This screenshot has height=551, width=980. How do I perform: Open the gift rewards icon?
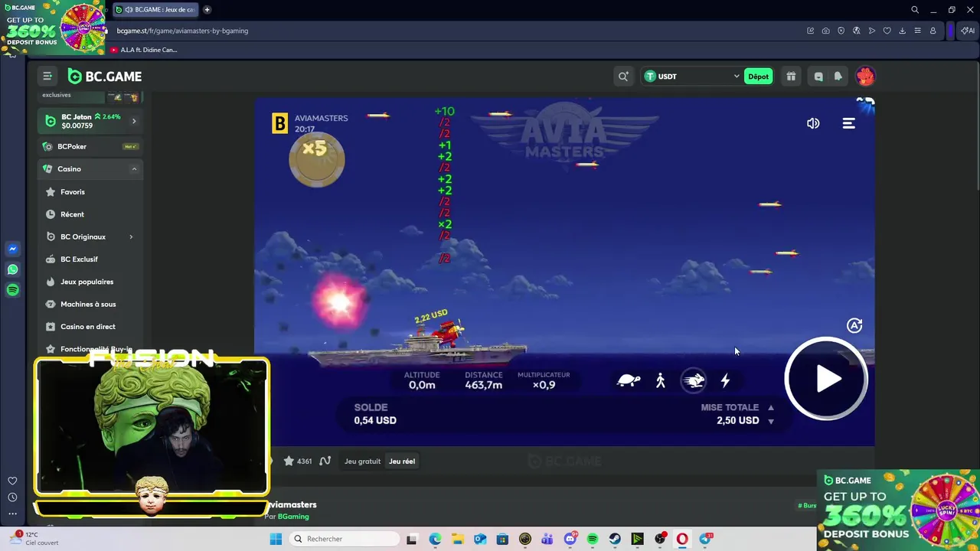[x=791, y=77]
